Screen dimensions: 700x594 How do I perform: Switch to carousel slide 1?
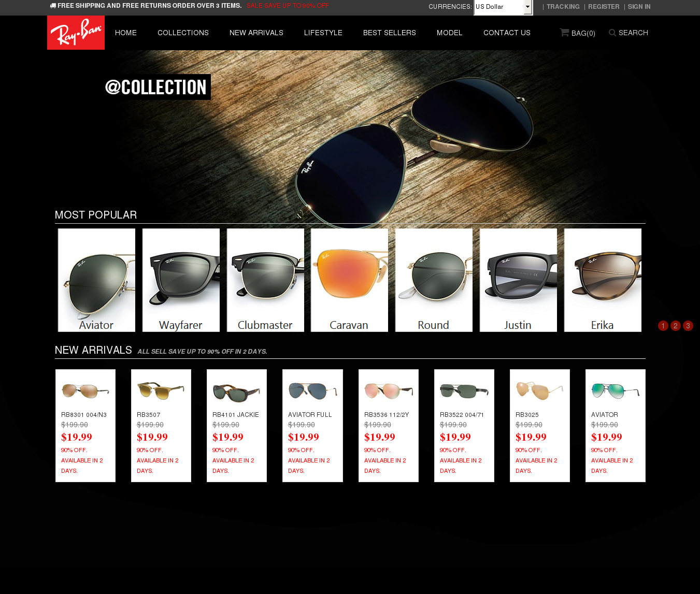point(663,326)
